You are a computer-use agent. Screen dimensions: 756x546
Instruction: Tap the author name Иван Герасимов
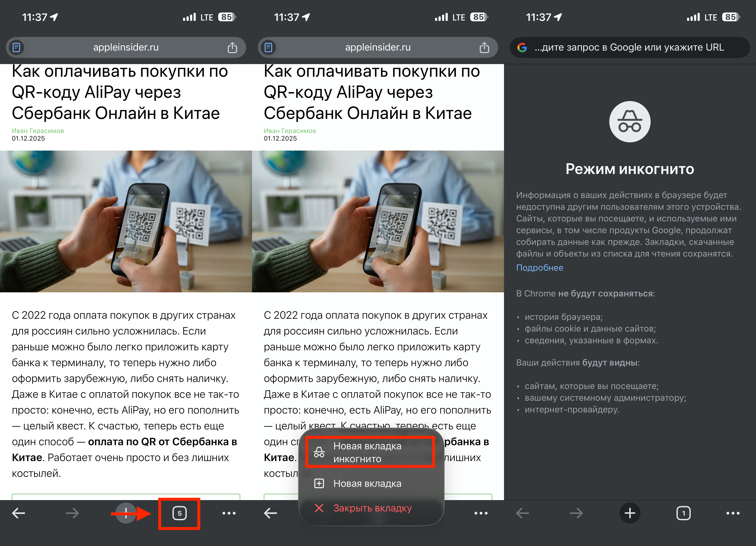(38, 131)
